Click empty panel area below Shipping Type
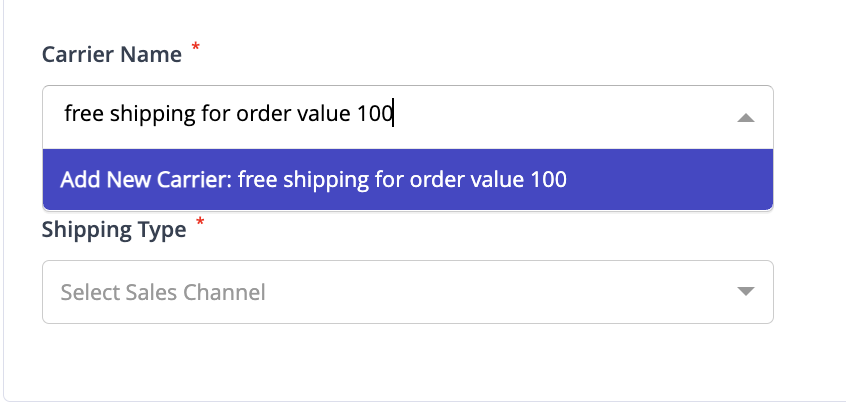846x404 pixels. pos(408,361)
